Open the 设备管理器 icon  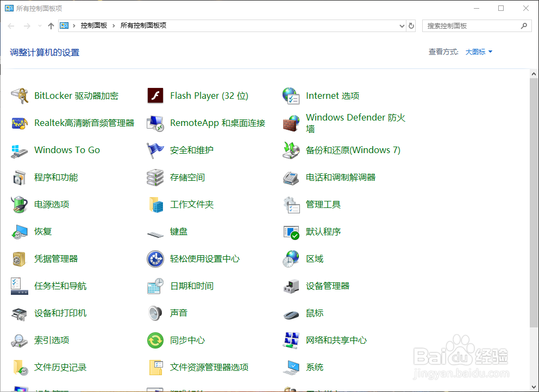(x=291, y=286)
